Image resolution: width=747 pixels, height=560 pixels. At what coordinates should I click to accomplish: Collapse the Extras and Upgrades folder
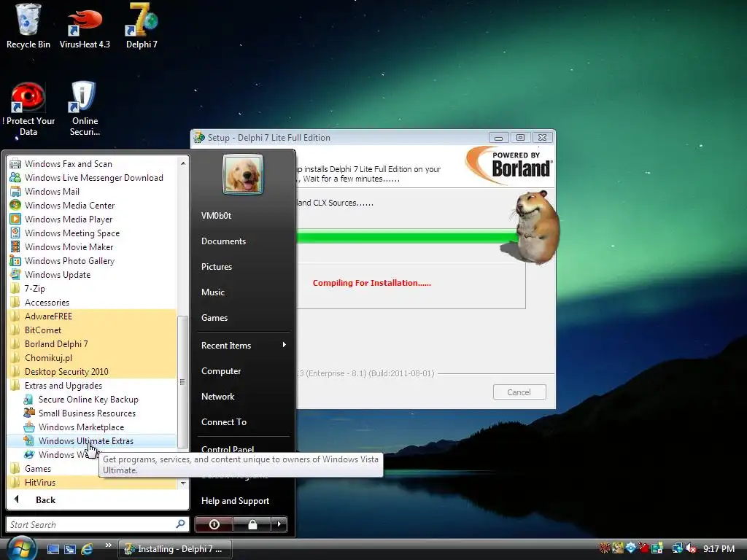pos(92,385)
